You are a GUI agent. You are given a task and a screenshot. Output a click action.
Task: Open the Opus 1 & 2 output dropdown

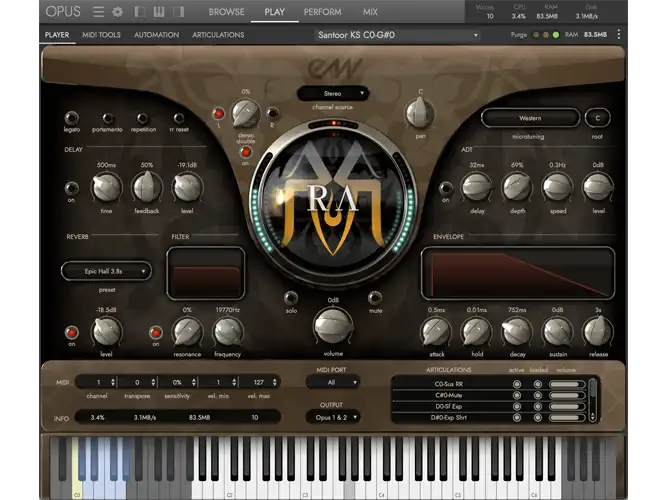tap(332, 417)
